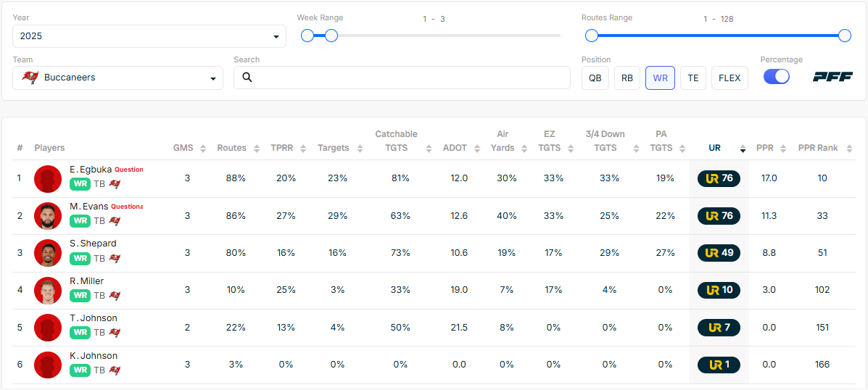The width and height of the screenshot is (868, 390).
Task: Click the sort arrows on the PPR Rank column
Action: point(847,149)
